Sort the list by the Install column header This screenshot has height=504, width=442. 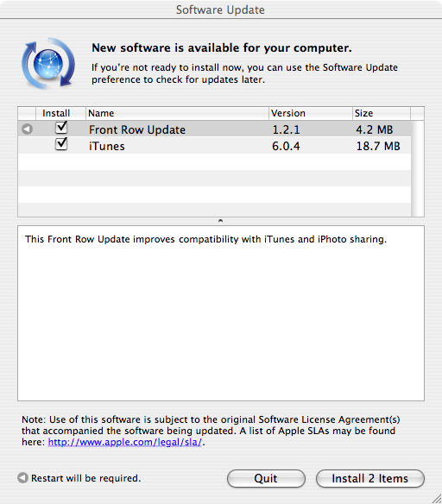click(x=60, y=113)
